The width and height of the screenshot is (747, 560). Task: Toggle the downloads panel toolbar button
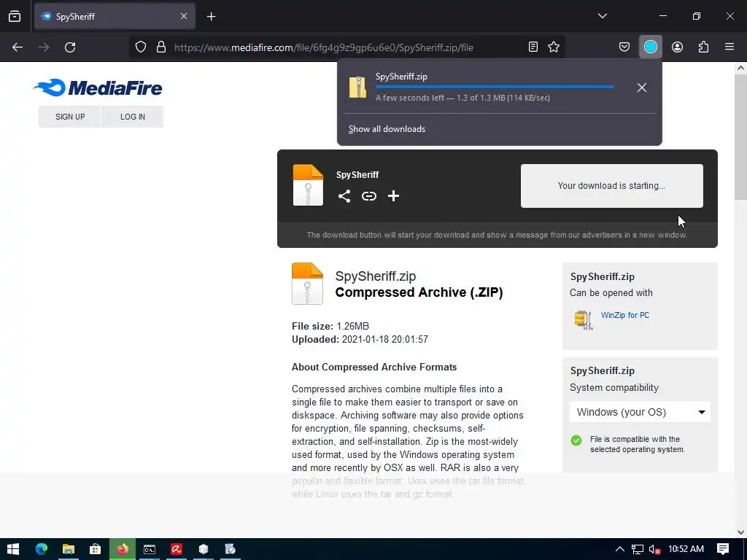pyautogui.click(x=650, y=47)
